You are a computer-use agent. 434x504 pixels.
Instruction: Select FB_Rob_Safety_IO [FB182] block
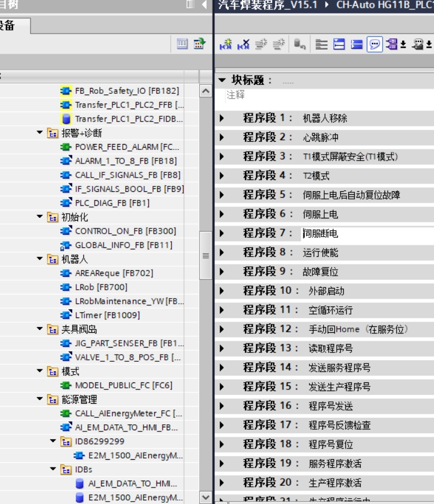tap(127, 91)
